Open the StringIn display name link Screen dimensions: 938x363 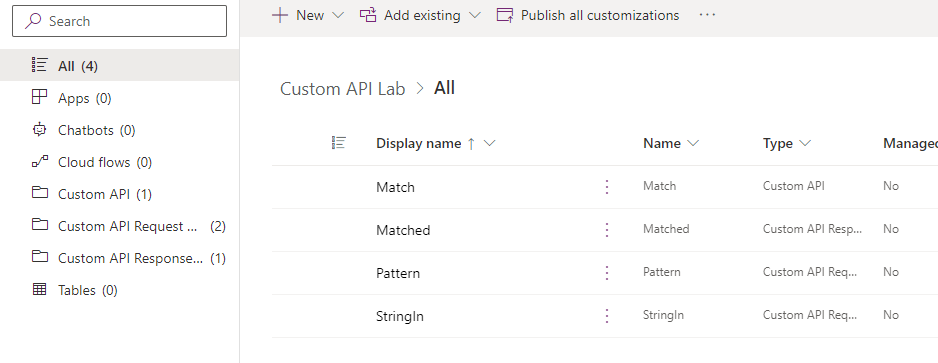tap(400, 316)
